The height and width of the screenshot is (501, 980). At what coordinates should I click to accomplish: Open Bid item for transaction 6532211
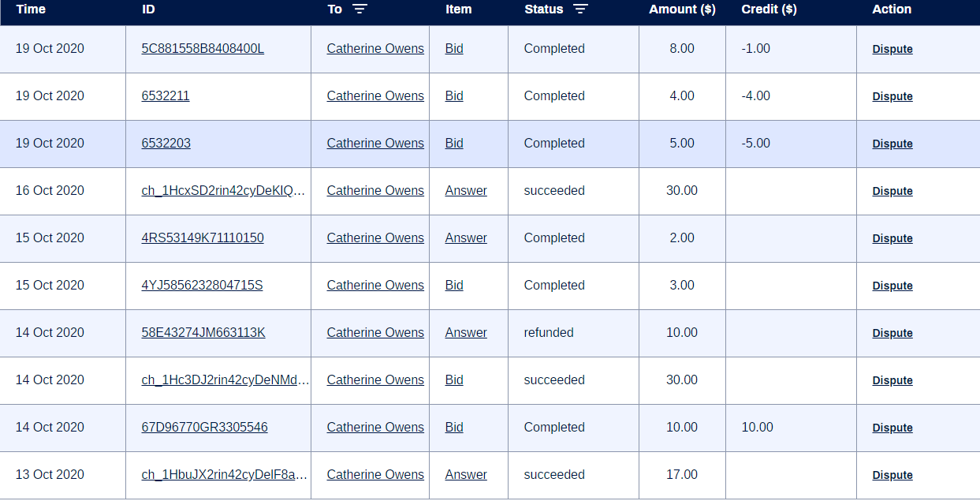pyautogui.click(x=454, y=96)
